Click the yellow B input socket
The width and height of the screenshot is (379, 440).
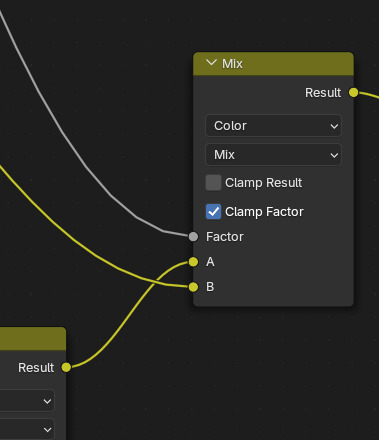[193, 287]
